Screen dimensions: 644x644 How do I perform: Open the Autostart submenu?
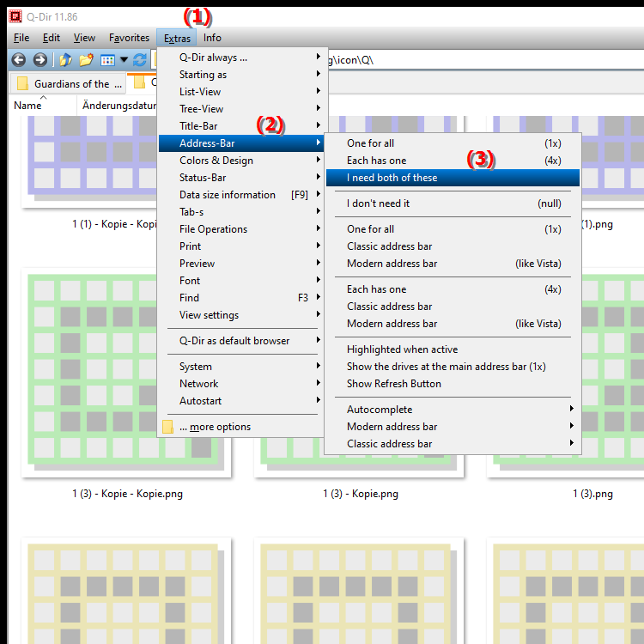(x=241, y=401)
